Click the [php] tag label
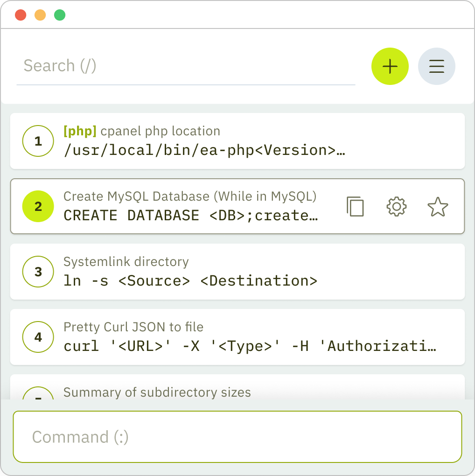This screenshot has height=476, width=475. click(80, 131)
